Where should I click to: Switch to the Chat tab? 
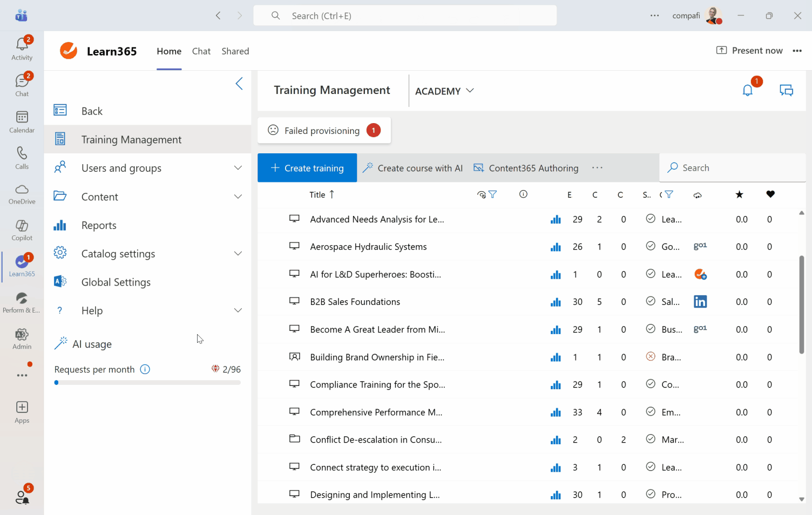pos(201,51)
